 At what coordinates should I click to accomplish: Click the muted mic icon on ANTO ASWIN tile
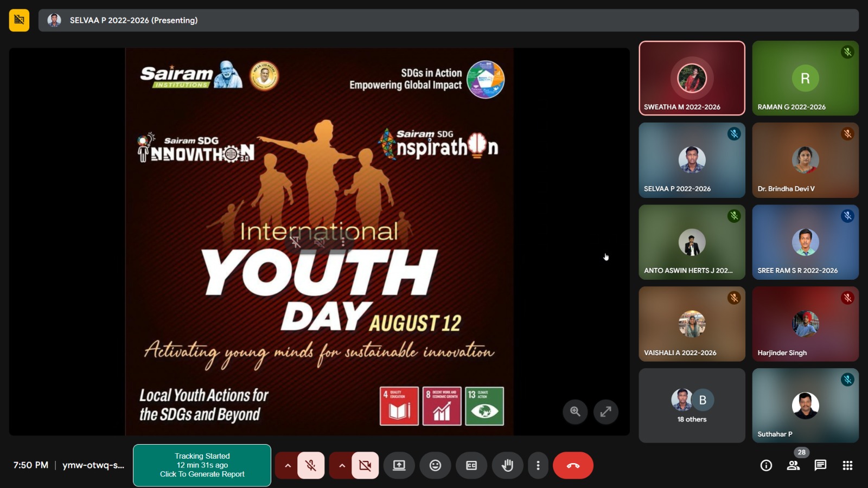point(734,216)
